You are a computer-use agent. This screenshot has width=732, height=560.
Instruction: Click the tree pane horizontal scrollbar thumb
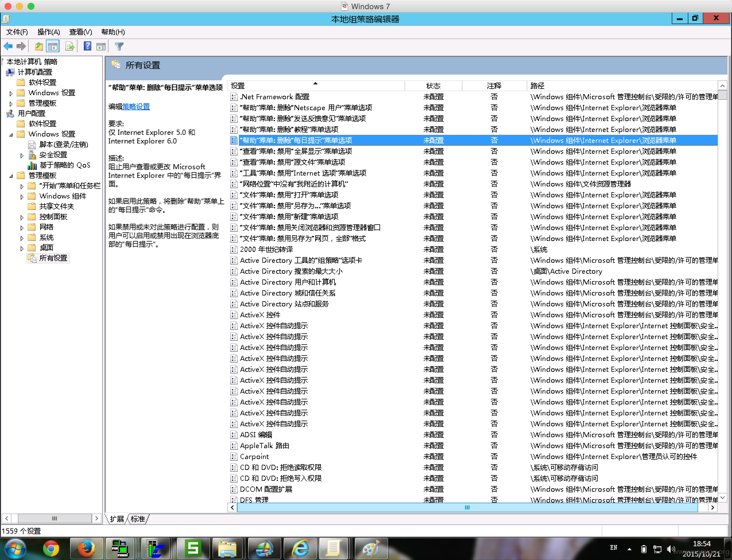tap(55, 518)
